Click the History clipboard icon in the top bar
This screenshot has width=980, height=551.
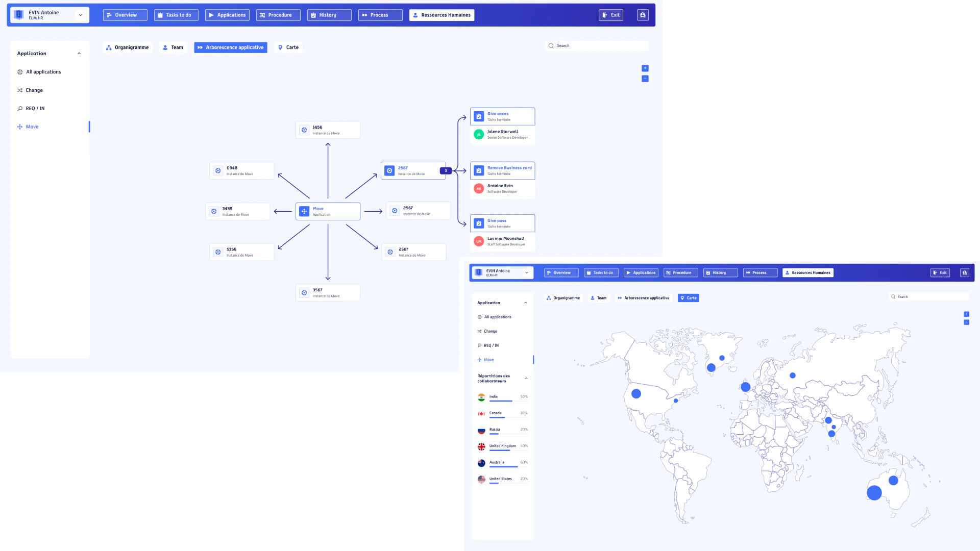(x=313, y=15)
